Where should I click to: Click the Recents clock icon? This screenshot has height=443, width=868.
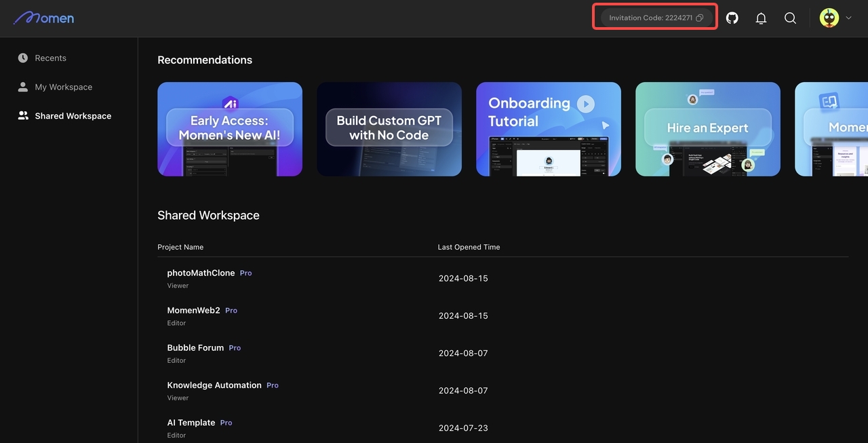23,58
